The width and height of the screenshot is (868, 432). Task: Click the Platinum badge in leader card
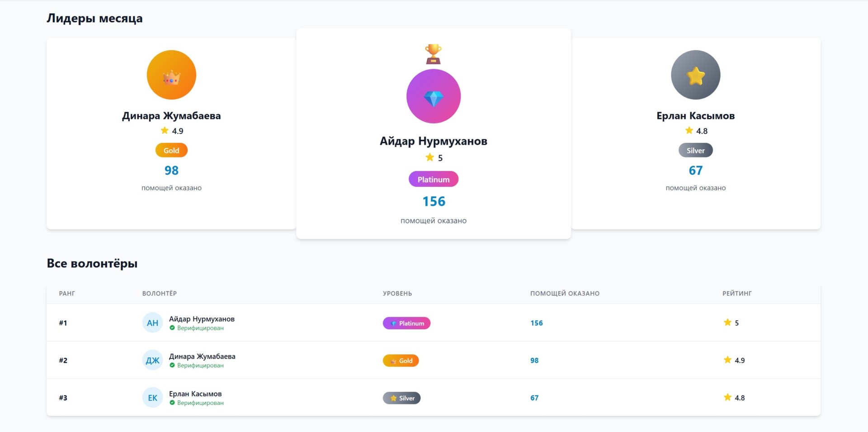[433, 180]
